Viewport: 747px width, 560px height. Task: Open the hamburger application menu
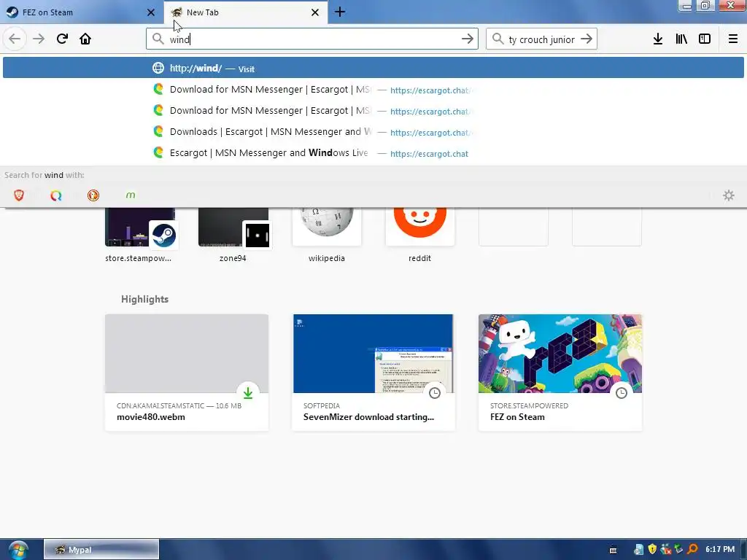point(732,39)
